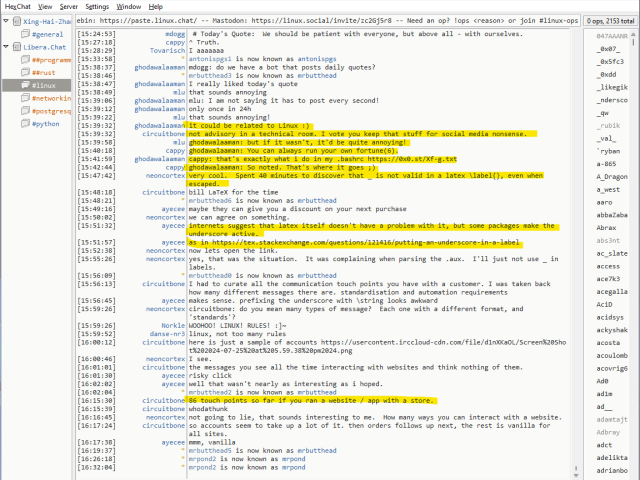This screenshot has width=640, height=480.
Task: Click the #postgresql channel icon
Action: (x=25, y=112)
